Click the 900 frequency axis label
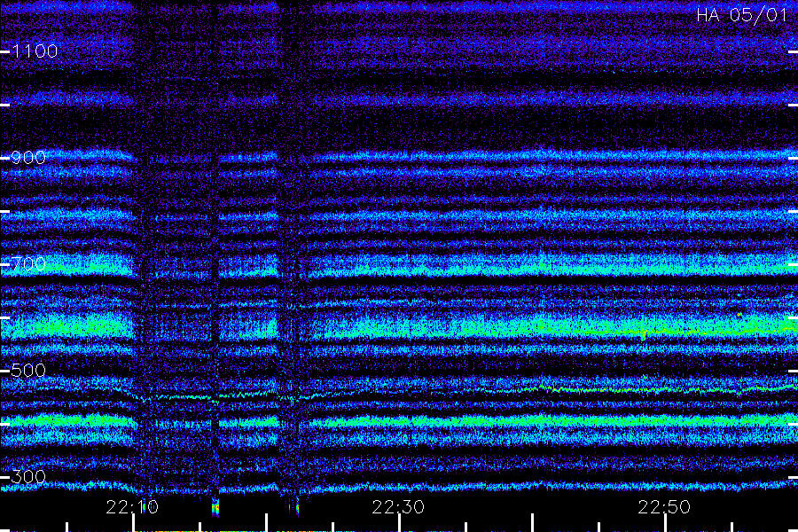798x532 pixels. tap(28, 157)
